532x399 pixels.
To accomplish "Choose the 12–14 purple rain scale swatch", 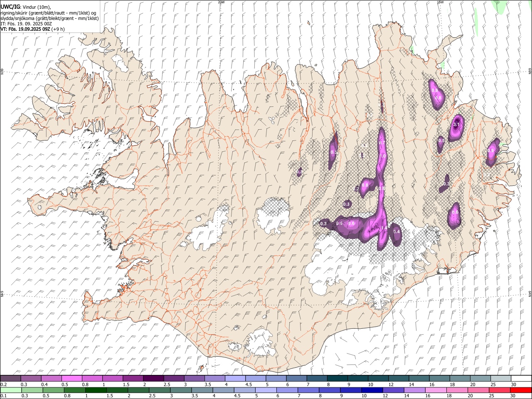I will tap(393, 390).
